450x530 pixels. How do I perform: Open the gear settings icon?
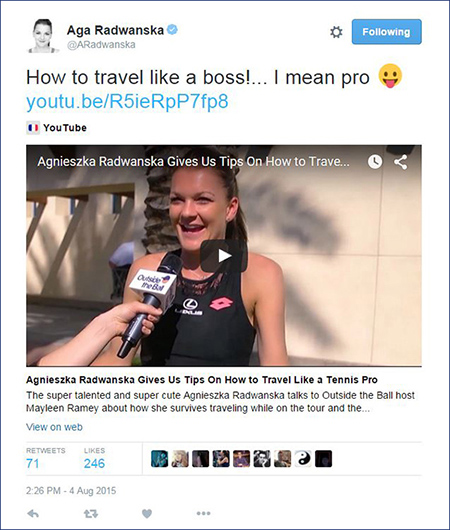[336, 32]
